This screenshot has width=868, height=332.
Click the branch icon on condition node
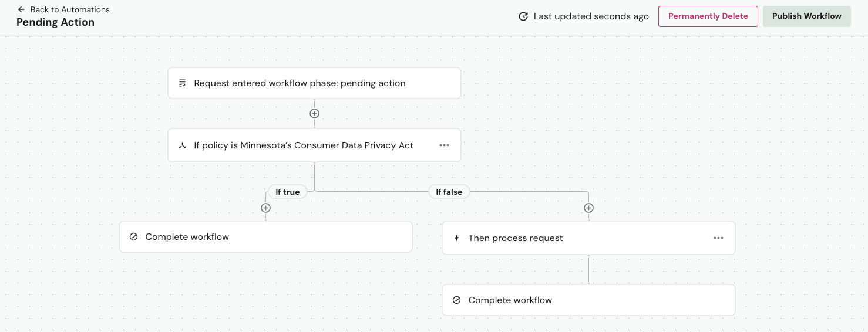tap(182, 145)
